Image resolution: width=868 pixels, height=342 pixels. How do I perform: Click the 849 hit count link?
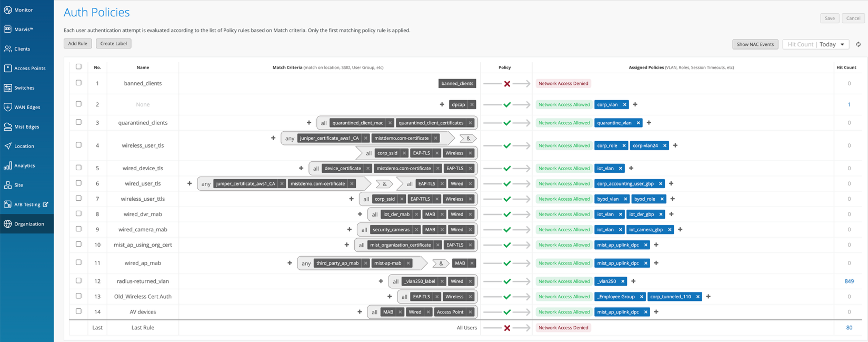pyautogui.click(x=849, y=281)
